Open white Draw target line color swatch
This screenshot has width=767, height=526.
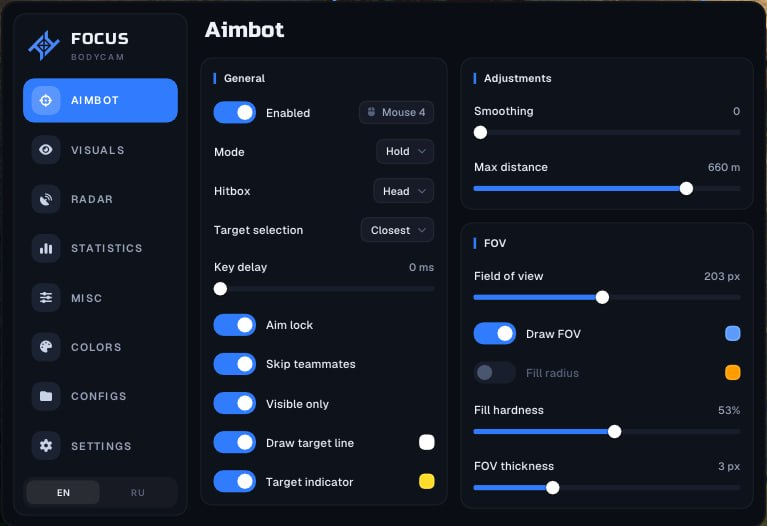(x=427, y=442)
